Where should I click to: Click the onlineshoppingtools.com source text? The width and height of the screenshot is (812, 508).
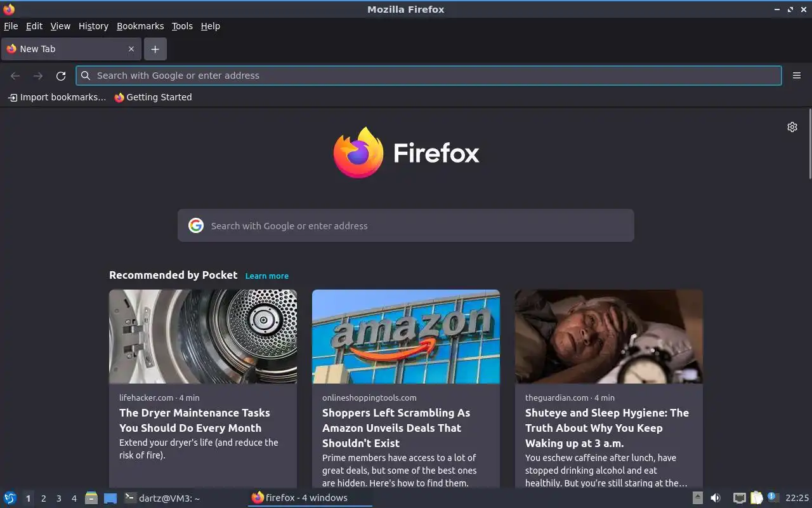[369, 398]
